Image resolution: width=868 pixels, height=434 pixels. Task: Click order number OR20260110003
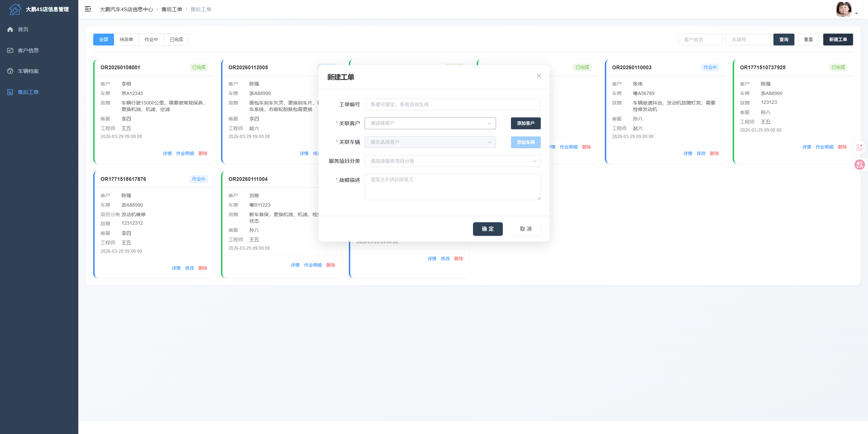[x=632, y=67]
